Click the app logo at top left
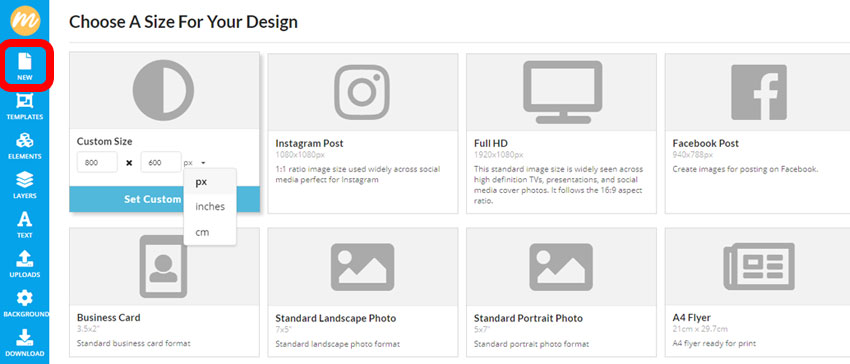This screenshot has width=850, height=364. [25, 21]
